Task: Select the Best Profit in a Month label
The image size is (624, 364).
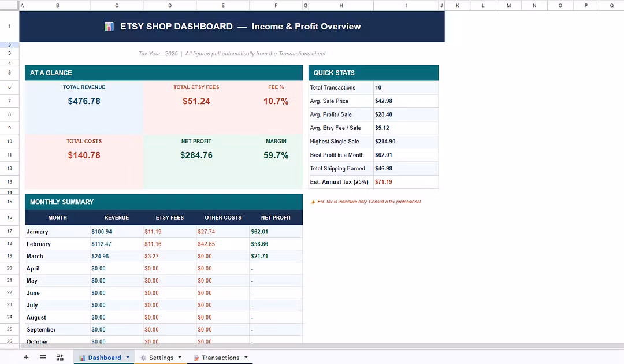Action: tap(341, 155)
